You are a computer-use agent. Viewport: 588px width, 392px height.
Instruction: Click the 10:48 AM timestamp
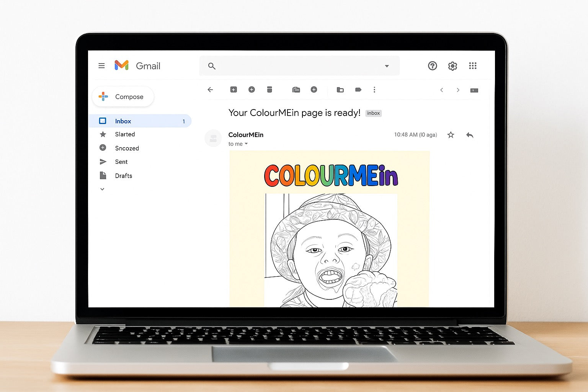click(416, 135)
